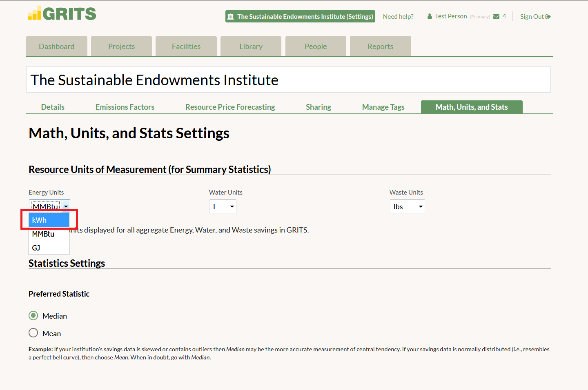Viewport: 588px width, 390px height.
Task: Click the Preferred Statistic label
Action: click(x=59, y=294)
